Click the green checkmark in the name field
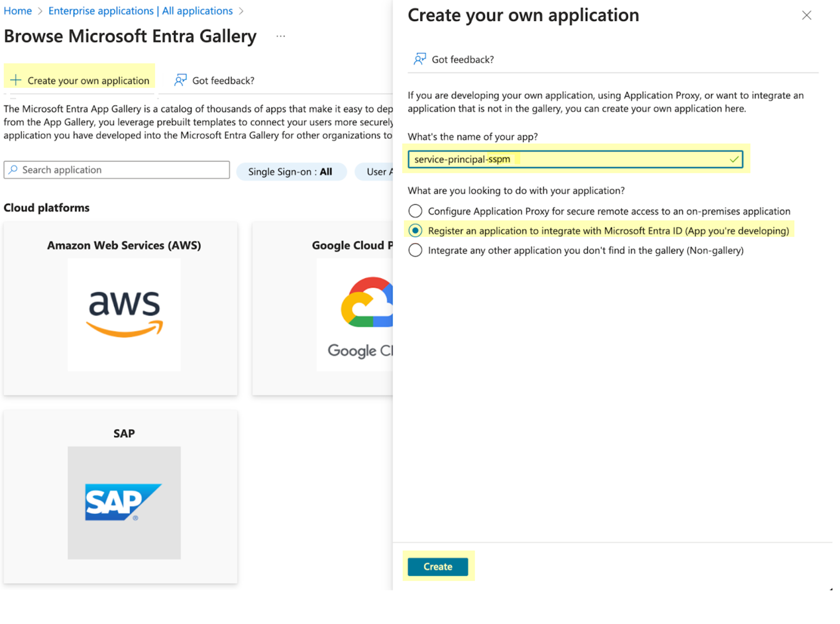The height and width of the screenshot is (624, 840). pos(734,159)
